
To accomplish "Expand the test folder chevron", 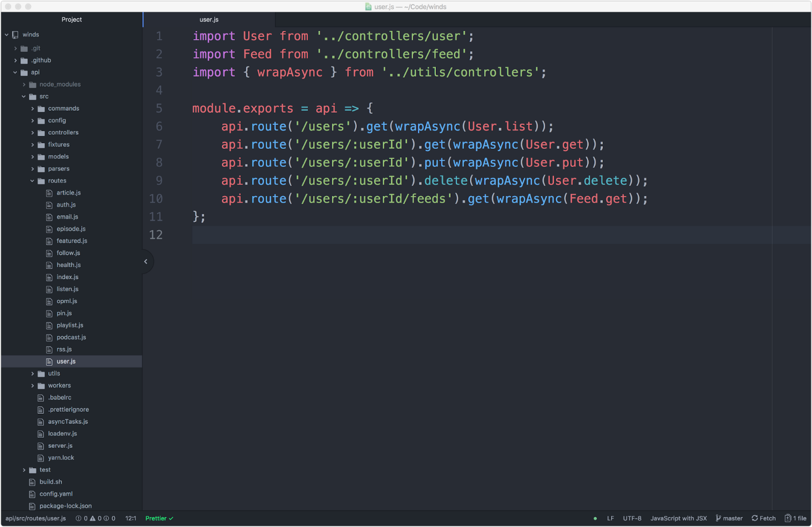I will [24, 470].
